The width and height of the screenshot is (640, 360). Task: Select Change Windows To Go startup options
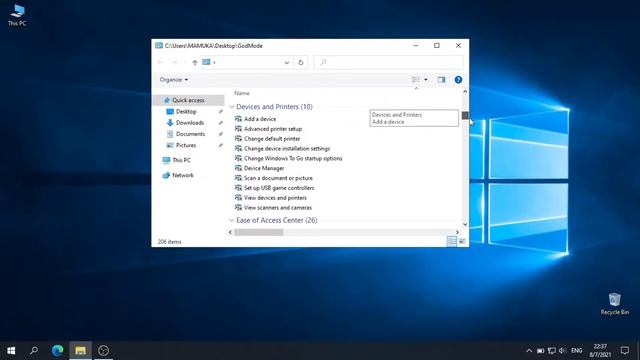point(293,158)
